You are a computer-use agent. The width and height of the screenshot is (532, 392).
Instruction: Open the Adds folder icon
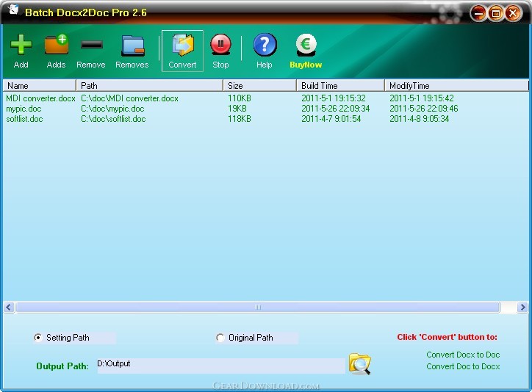(x=57, y=44)
